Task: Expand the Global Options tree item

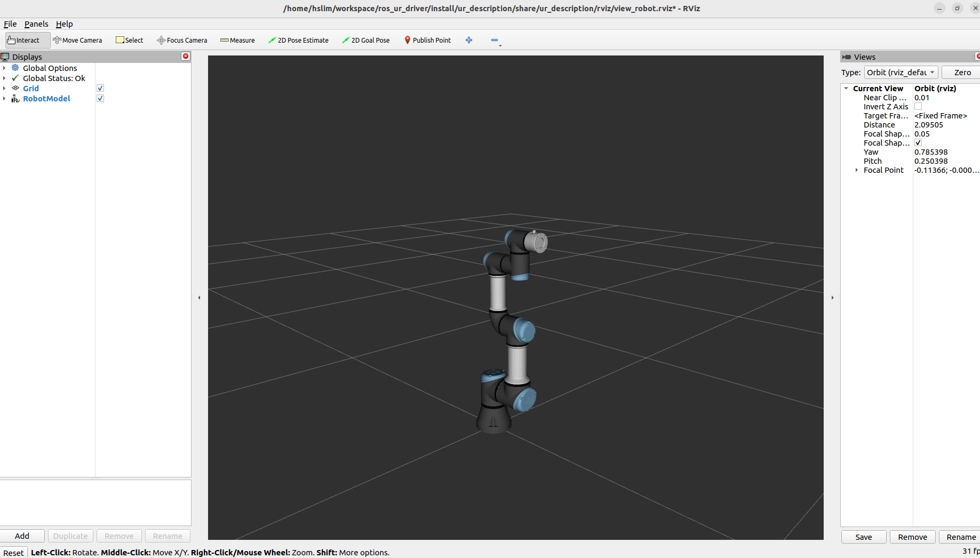Action: (4, 68)
